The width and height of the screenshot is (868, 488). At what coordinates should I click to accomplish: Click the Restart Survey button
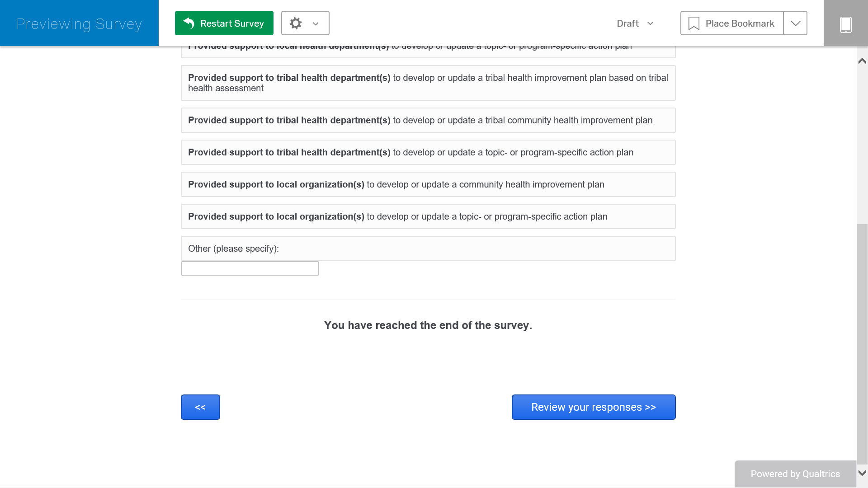224,23
